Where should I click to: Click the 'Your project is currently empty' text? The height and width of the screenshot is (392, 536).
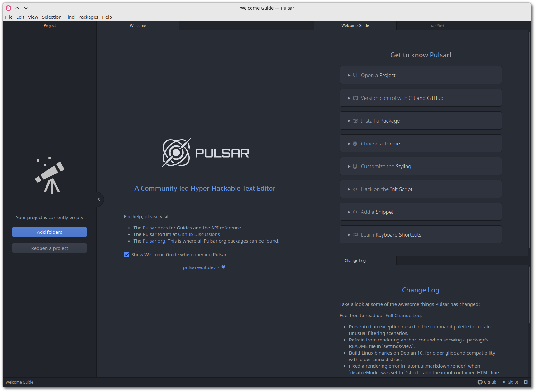click(50, 218)
